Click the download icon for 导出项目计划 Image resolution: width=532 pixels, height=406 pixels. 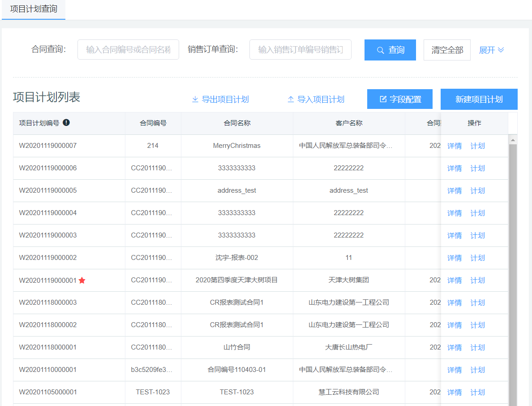pyautogui.click(x=195, y=99)
